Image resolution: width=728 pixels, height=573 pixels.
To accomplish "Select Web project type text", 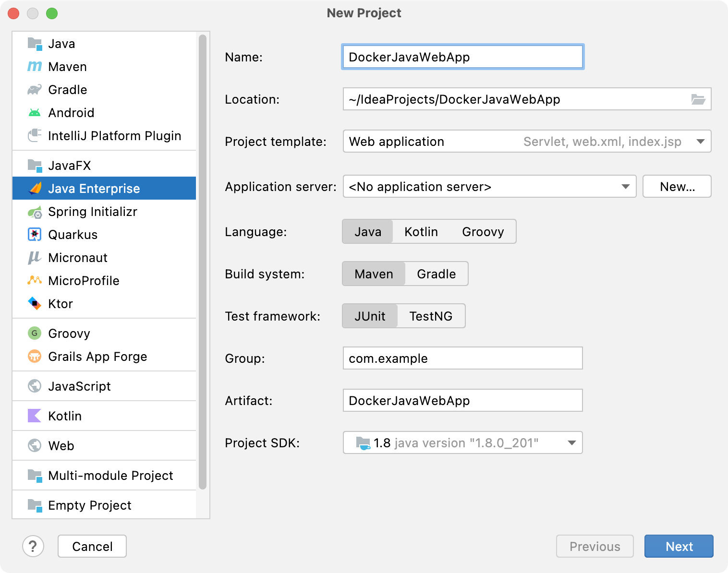I will [x=61, y=446].
